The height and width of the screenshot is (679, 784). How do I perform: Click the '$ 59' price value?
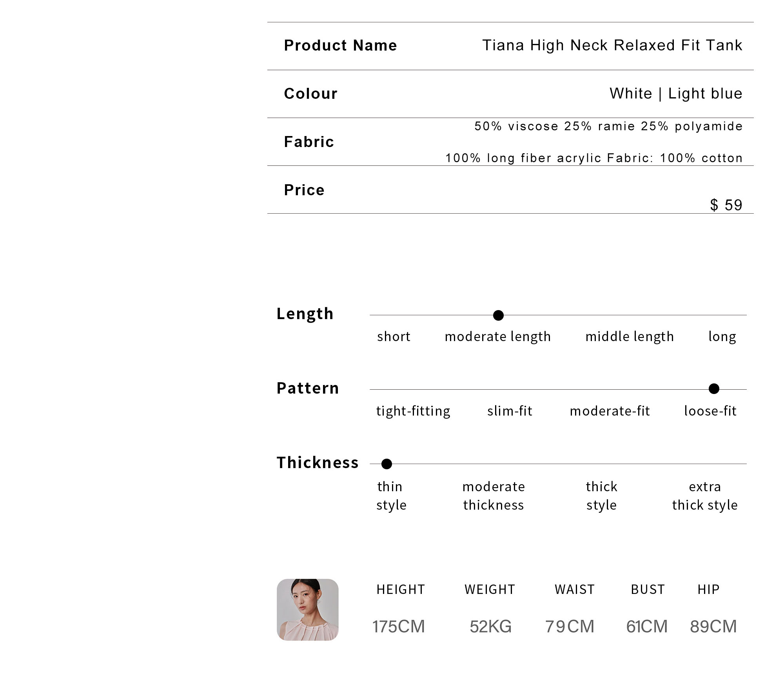(x=726, y=205)
